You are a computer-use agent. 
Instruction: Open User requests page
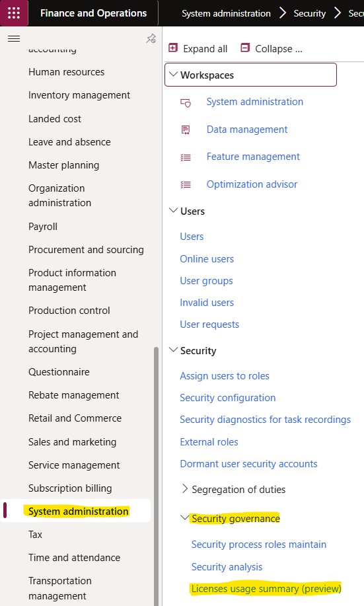tap(209, 324)
